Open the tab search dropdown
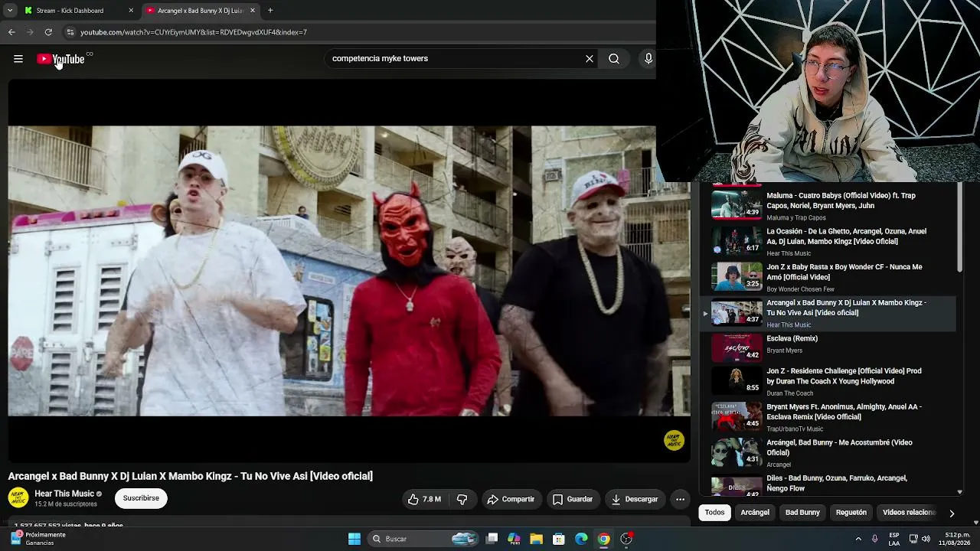980x551 pixels. coord(10,11)
